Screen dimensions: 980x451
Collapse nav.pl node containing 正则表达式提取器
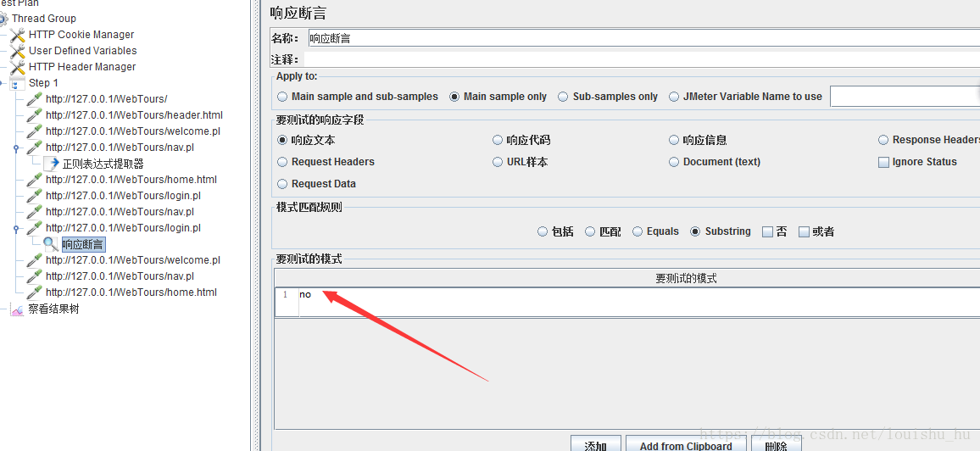(15, 148)
